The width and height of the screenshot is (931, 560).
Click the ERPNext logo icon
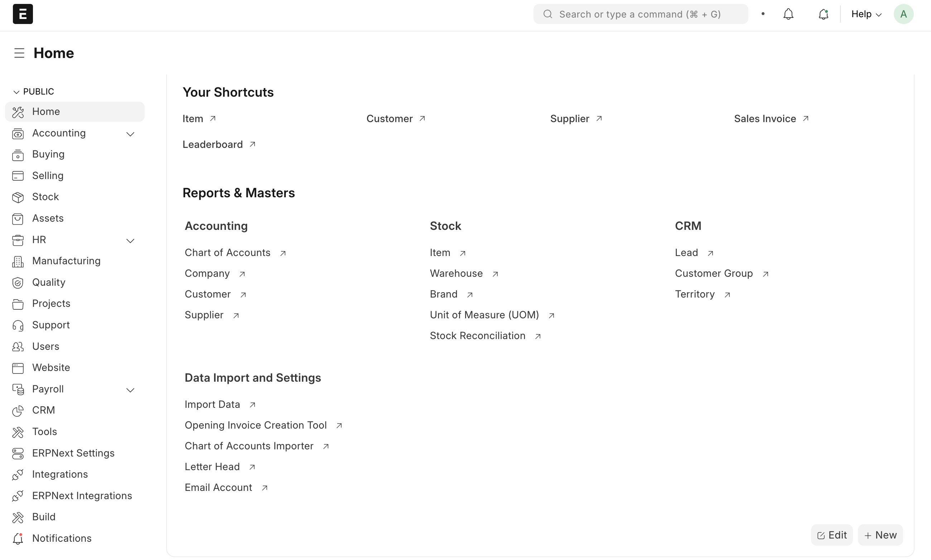click(23, 14)
